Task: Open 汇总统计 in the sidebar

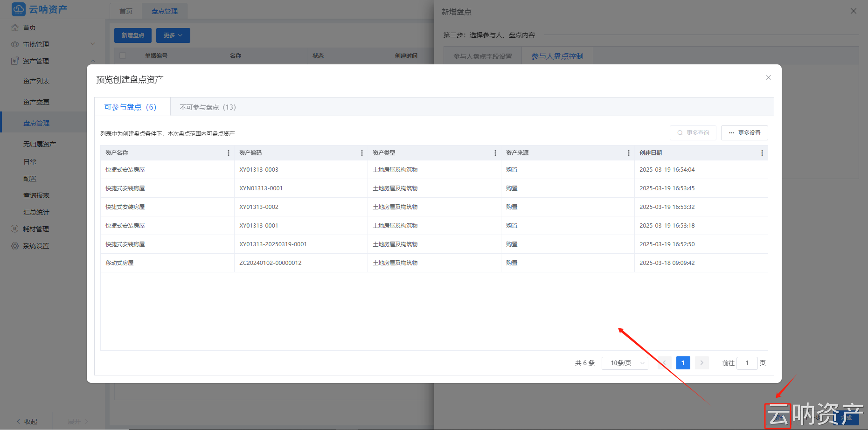Action: point(36,212)
